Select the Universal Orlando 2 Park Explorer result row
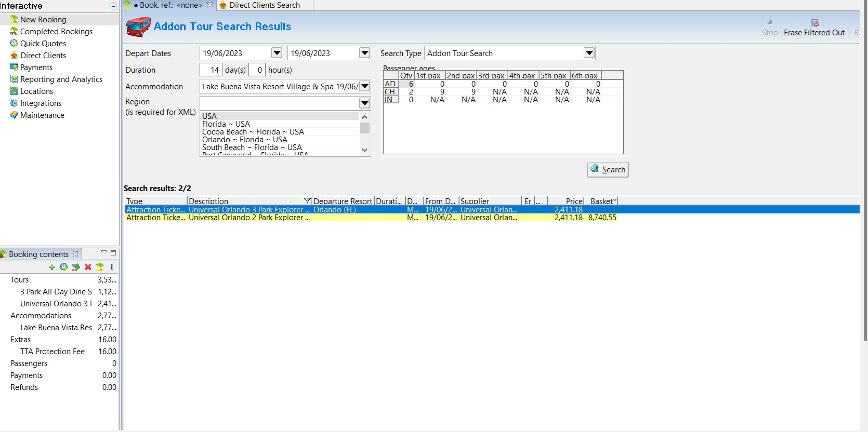The height and width of the screenshot is (432, 868). click(371, 218)
